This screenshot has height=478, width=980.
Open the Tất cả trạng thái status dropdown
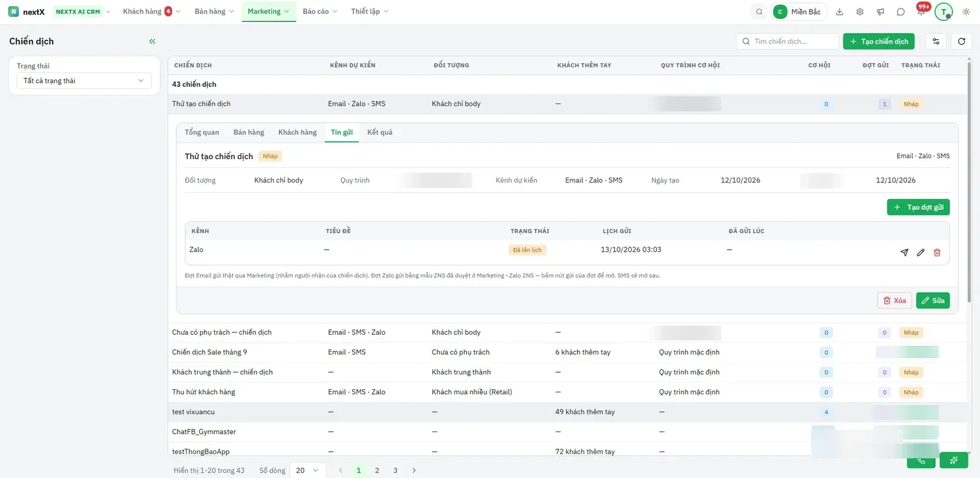click(84, 81)
